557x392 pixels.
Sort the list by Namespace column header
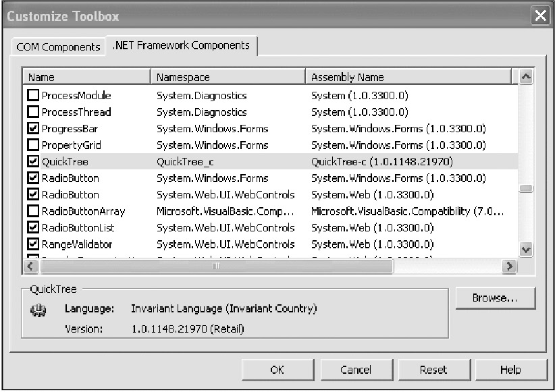[227, 77]
